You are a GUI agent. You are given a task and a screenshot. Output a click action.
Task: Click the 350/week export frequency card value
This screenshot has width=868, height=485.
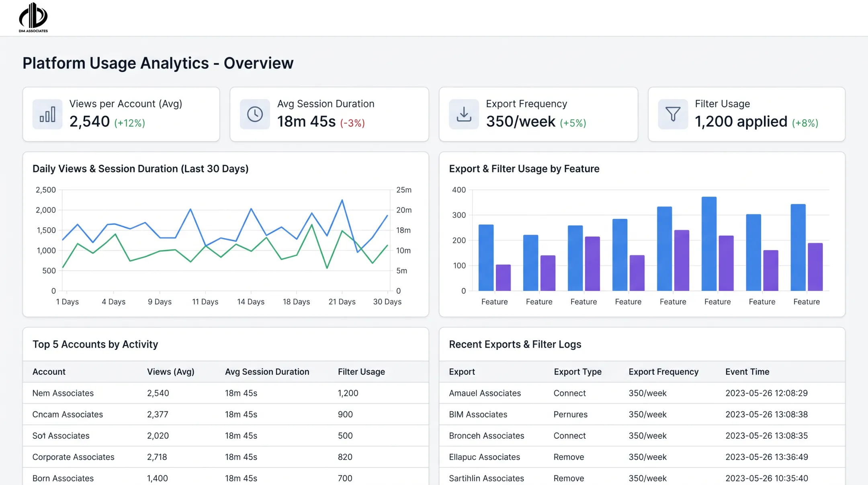pyautogui.click(x=520, y=121)
